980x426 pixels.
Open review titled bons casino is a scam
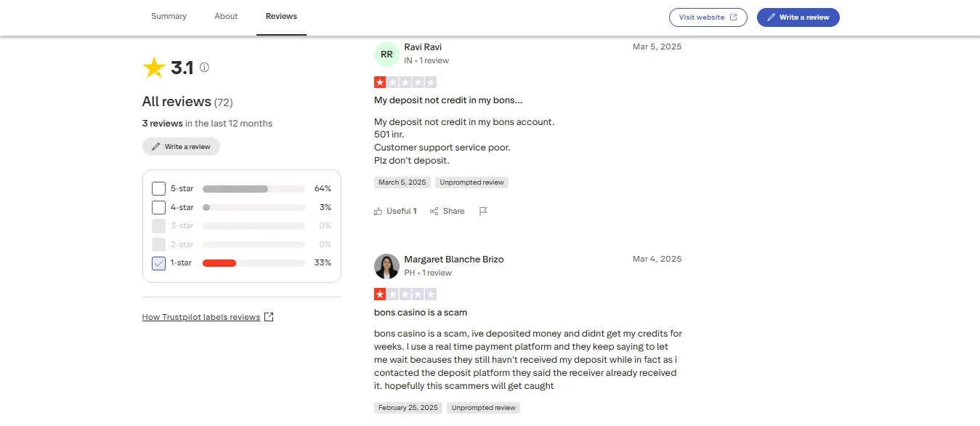click(x=421, y=313)
